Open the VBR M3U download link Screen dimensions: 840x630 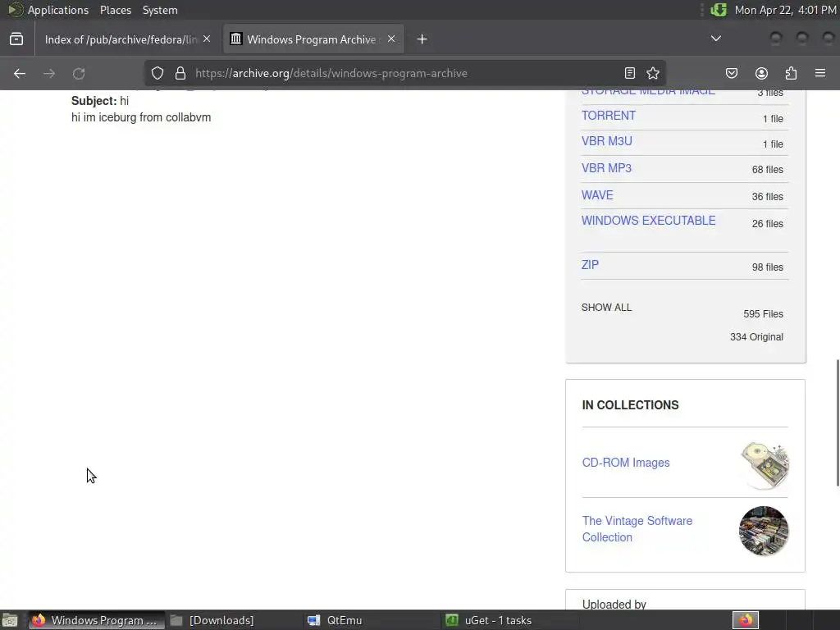(607, 141)
